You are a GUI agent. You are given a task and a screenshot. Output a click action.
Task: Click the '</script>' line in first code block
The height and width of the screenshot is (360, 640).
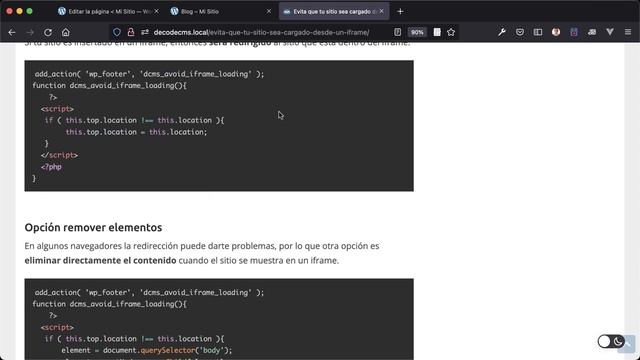(x=59, y=155)
